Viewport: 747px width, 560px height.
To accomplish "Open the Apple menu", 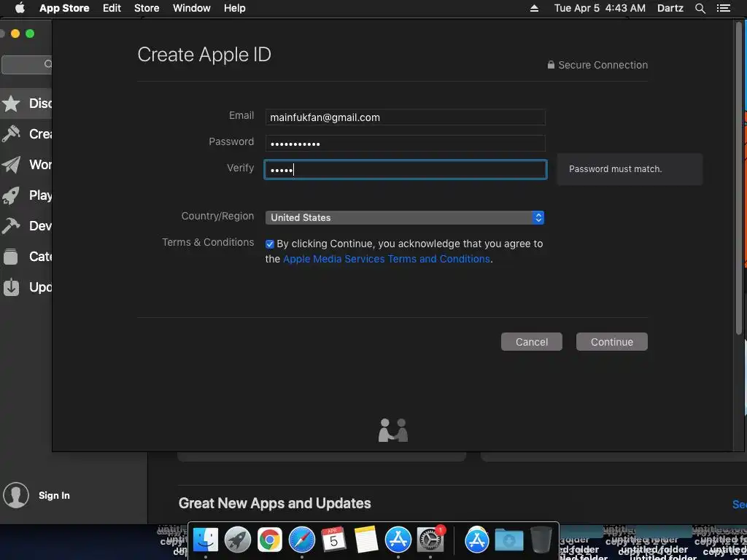I will pyautogui.click(x=20, y=8).
